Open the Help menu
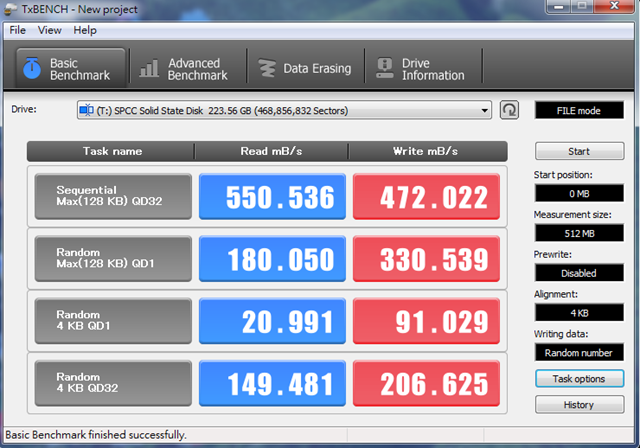Viewport: 640px width, 448px height. (x=85, y=30)
